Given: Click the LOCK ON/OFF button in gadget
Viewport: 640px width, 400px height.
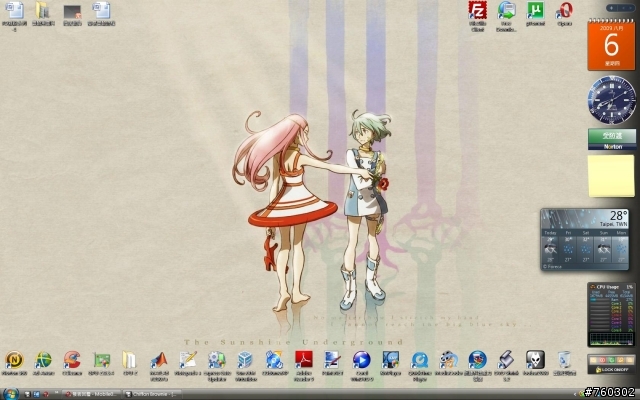Looking at the screenshot, I should point(614,369).
